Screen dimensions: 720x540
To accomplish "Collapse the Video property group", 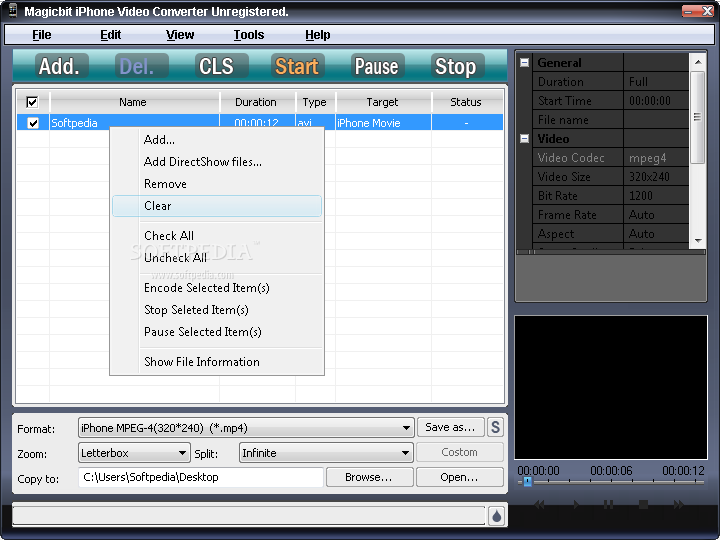I will (x=524, y=138).
